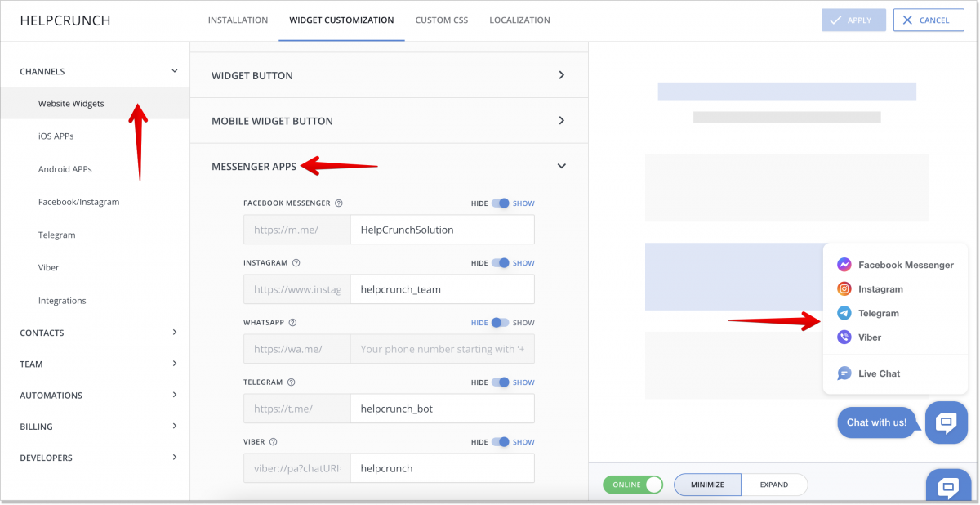This screenshot has width=980, height=505.
Task: Collapse the Channels section in the sidebar
Action: (175, 71)
